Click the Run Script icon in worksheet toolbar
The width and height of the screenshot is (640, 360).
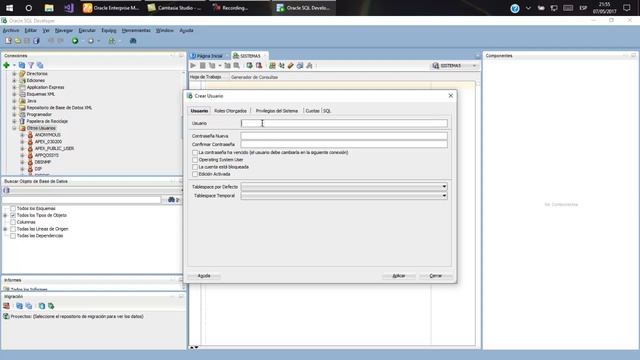point(202,66)
